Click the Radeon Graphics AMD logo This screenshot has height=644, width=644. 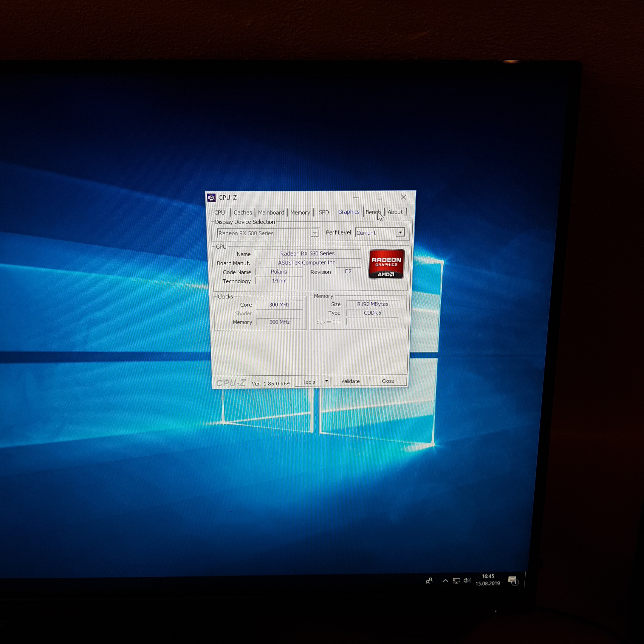(386, 264)
